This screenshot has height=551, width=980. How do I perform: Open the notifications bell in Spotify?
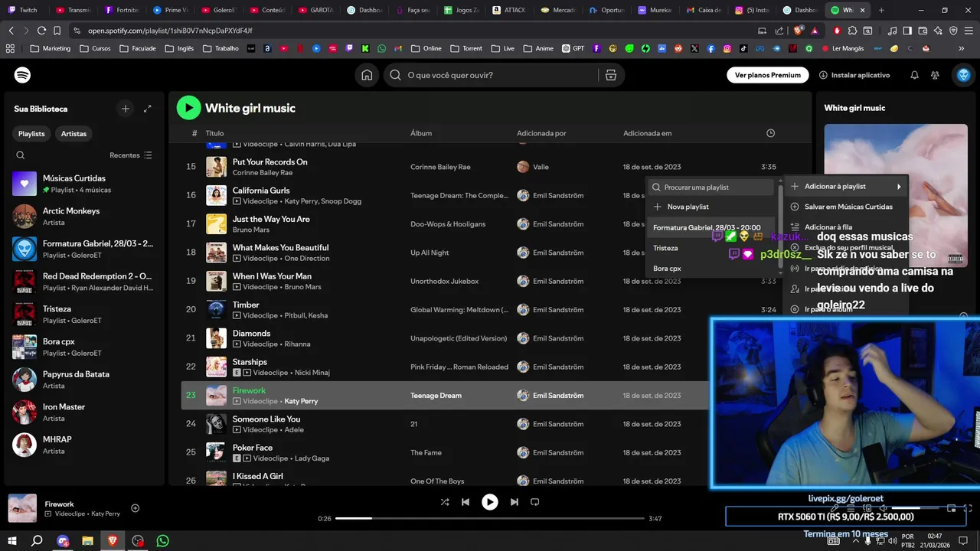(x=914, y=75)
